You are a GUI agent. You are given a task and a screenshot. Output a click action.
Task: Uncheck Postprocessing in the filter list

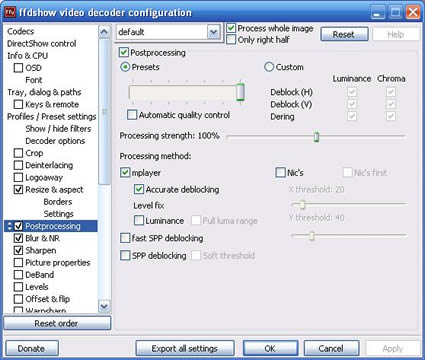18,226
